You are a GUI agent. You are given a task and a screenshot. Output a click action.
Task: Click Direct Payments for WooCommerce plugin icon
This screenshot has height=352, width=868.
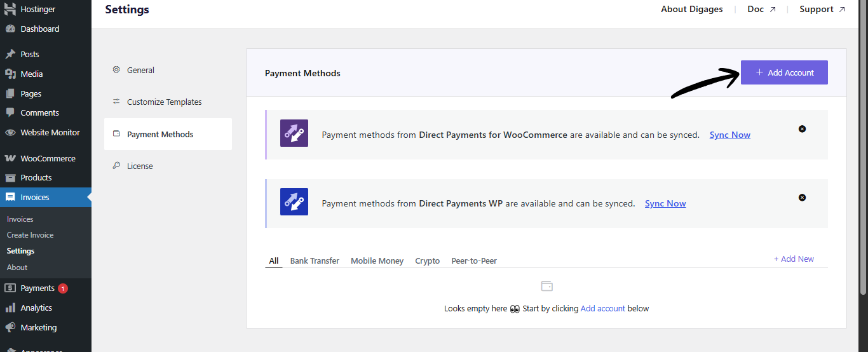click(294, 133)
